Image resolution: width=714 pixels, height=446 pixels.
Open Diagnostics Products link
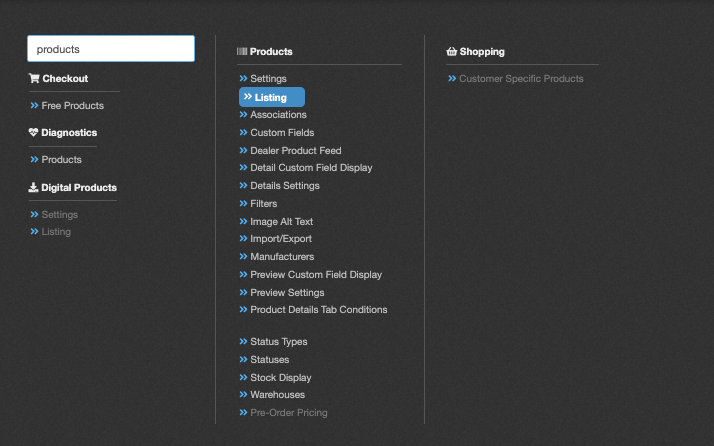click(x=61, y=160)
